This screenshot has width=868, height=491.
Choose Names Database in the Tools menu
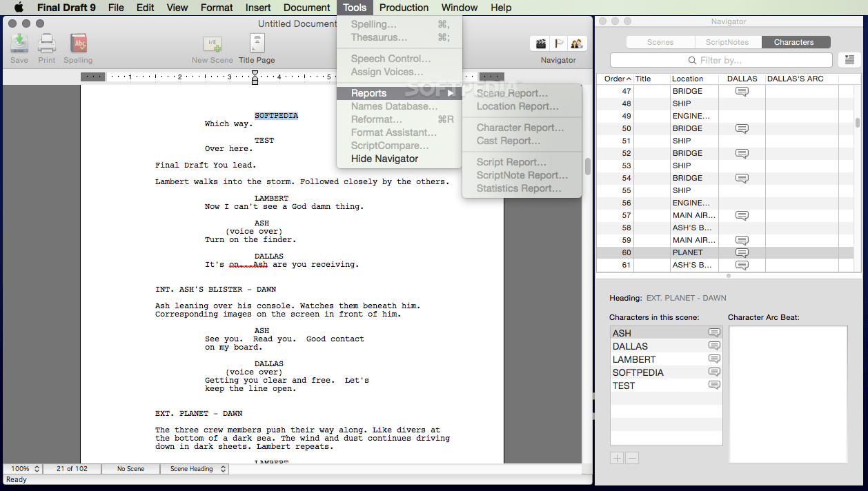click(399, 106)
